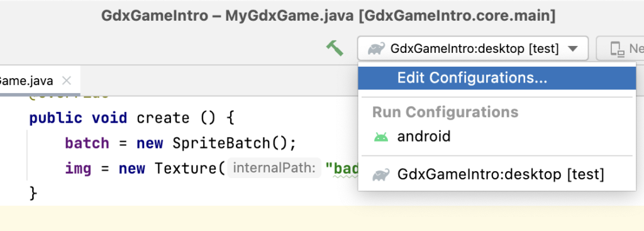Close the MyGdxGame.java editor tab
644x231 pixels.
[x=67, y=81]
